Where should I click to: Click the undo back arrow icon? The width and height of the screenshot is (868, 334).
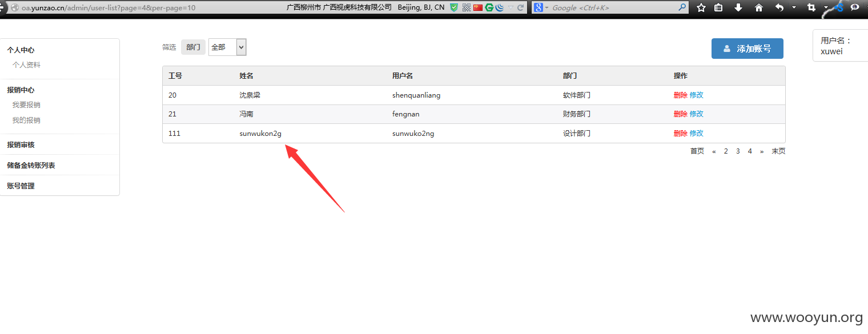coord(779,7)
